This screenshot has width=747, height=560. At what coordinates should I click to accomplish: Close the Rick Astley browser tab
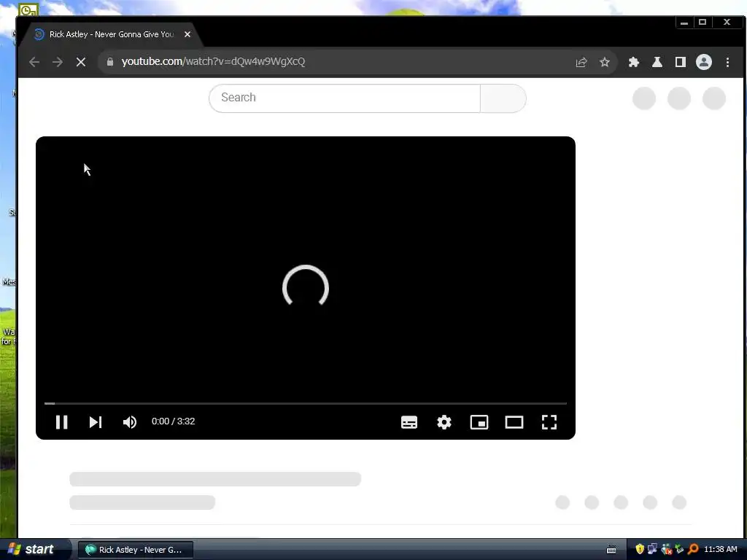coord(187,34)
